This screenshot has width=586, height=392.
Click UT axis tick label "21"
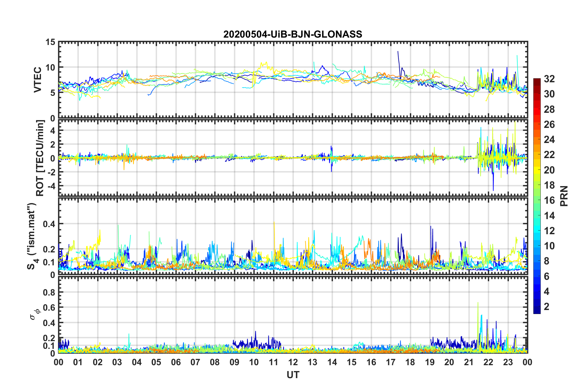469,362
